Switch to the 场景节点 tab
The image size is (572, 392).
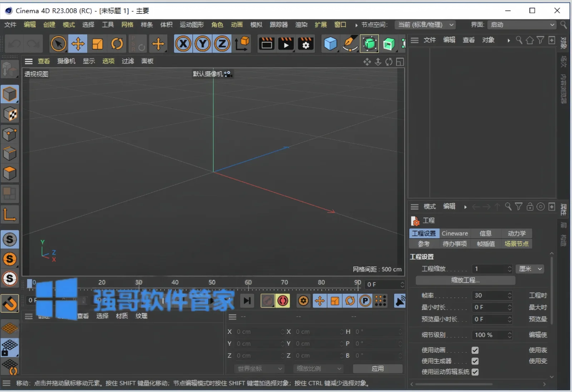517,244
